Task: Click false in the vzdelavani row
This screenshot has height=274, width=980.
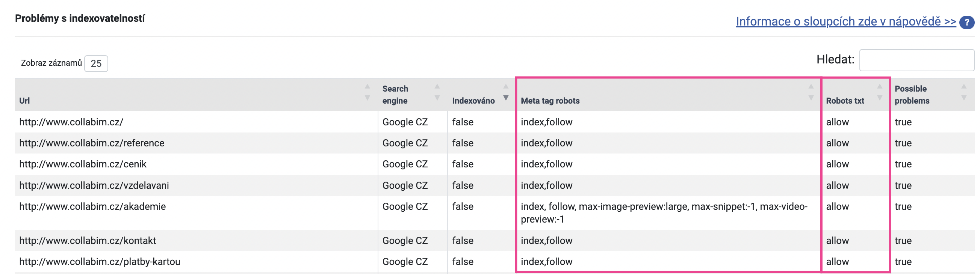Action: (x=463, y=185)
